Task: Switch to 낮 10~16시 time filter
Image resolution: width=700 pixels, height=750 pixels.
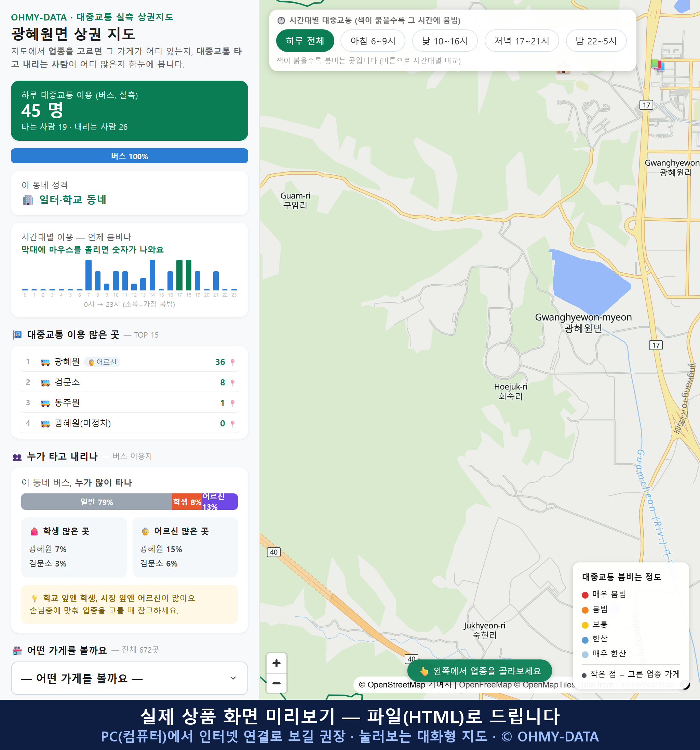Action: [445, 41]
